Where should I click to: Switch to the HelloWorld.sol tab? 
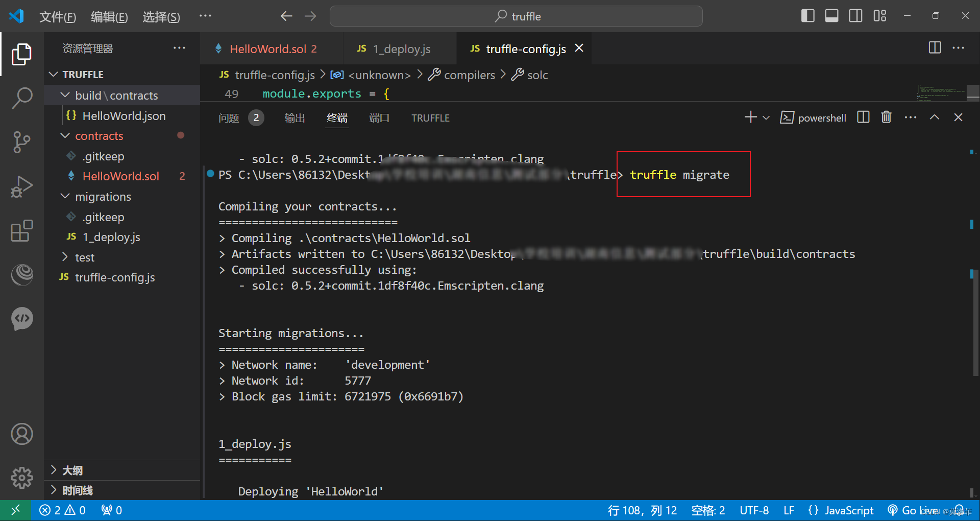[272, 49]
